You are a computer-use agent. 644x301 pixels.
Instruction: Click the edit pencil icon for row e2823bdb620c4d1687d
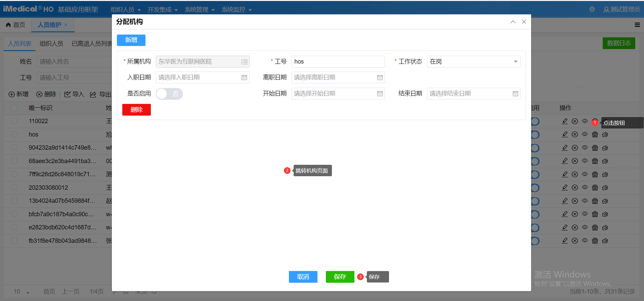pos(565,227)
